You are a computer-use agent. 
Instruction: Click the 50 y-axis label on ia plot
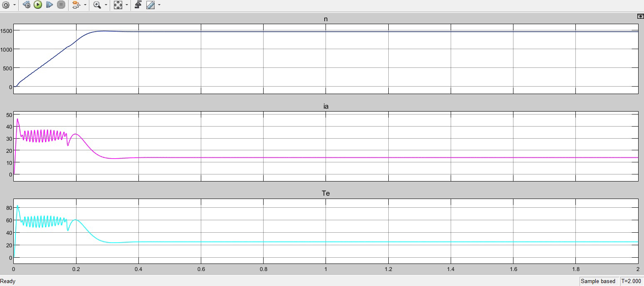tap(9, 114)
